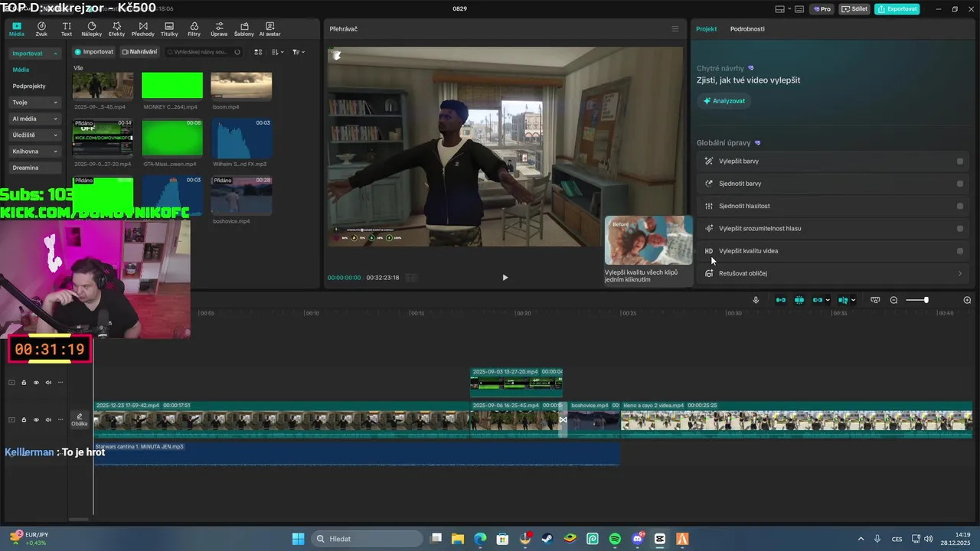Open more options for the overlay track
The height and width of the screenshot is (551, 980).
[60, 383]
